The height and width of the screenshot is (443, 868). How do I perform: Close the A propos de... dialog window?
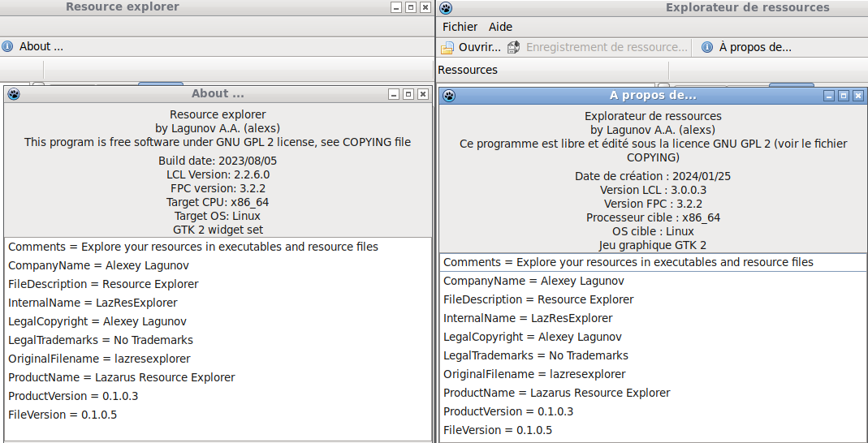(x=857, y=96)
